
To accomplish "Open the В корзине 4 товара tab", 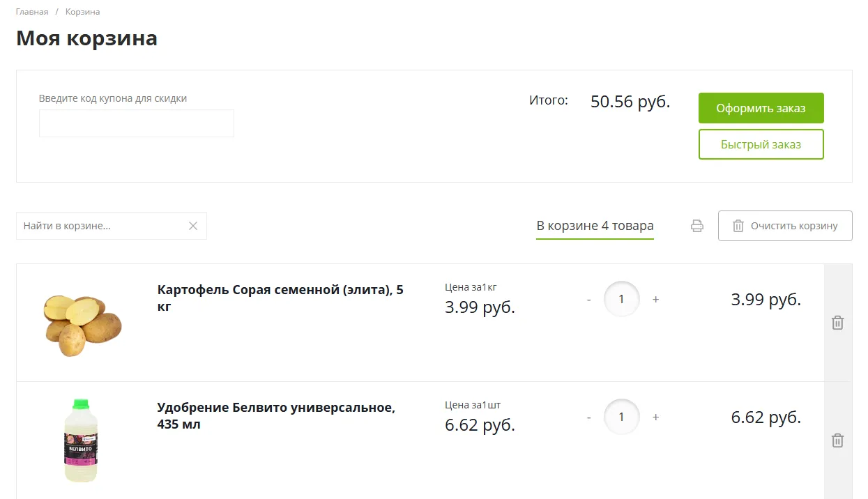I will [x=595, y=226].
